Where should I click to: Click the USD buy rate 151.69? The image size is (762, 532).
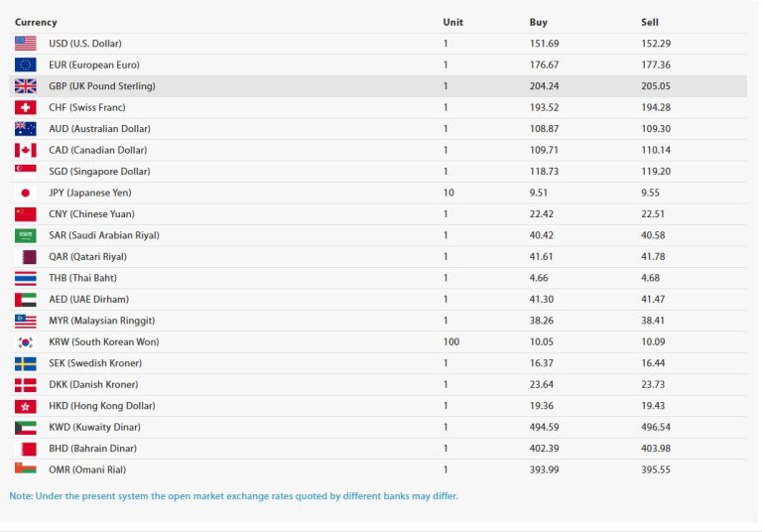(545, 44)
